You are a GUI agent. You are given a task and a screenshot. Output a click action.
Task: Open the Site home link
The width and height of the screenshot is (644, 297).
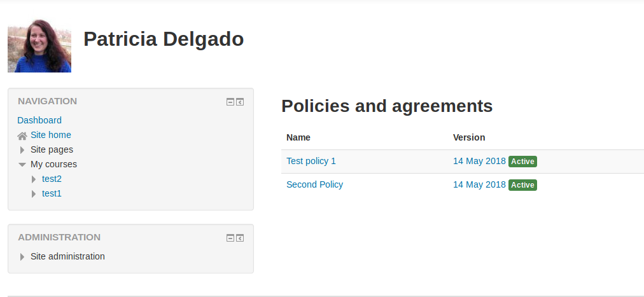(x=50, y=135)
